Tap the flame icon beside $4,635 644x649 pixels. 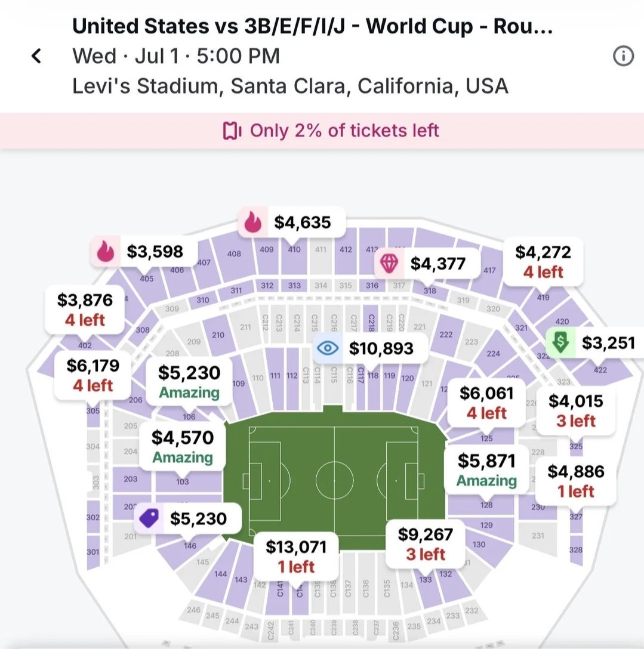[252, 222]
